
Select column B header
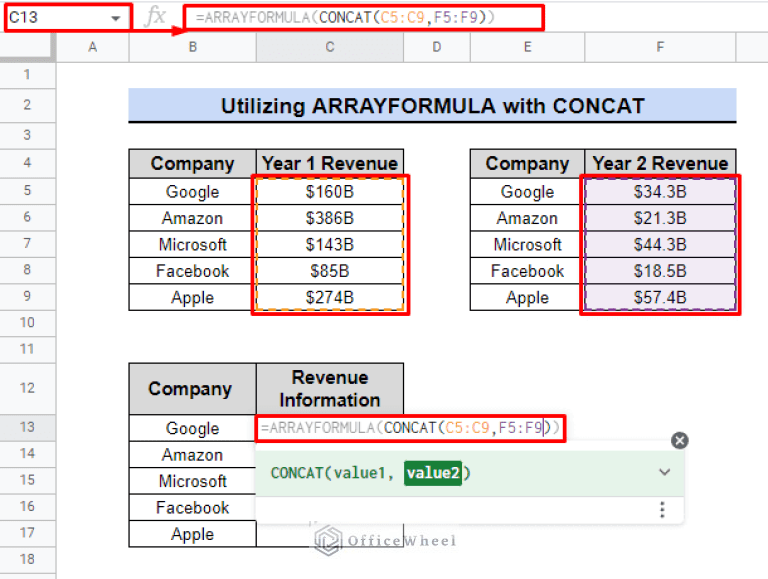point(192,47)
